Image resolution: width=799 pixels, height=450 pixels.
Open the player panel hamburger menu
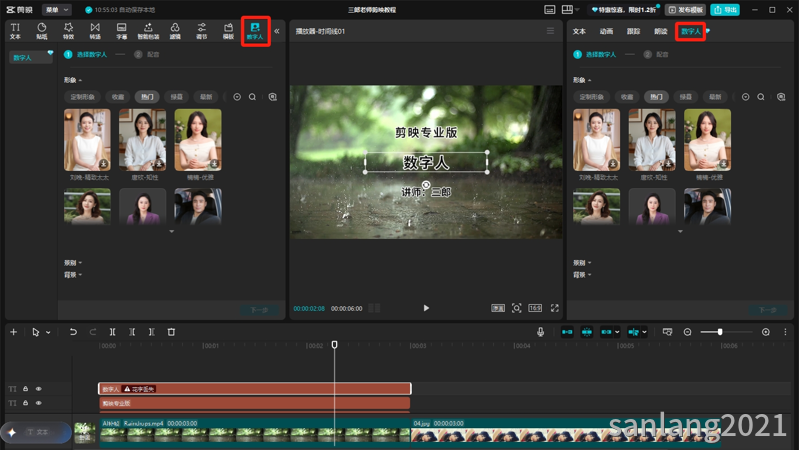pos(550,31)
